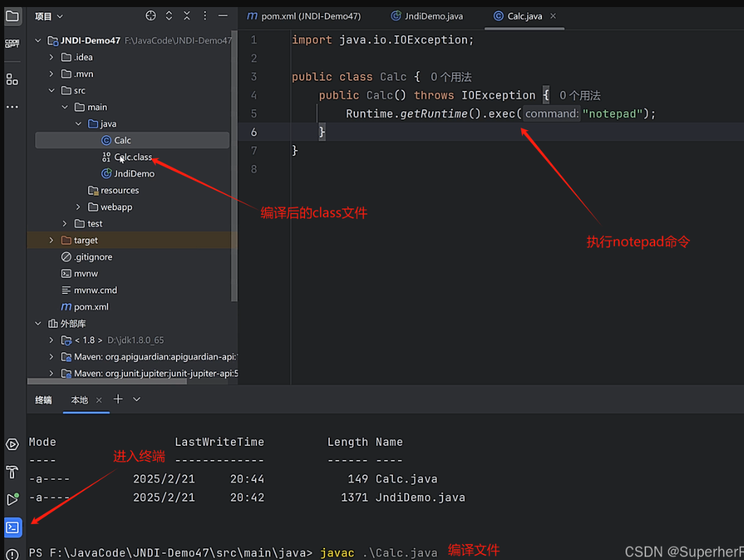Collapse the java folder
This screenshot has width=744, height=560.
tap(78, 124)
